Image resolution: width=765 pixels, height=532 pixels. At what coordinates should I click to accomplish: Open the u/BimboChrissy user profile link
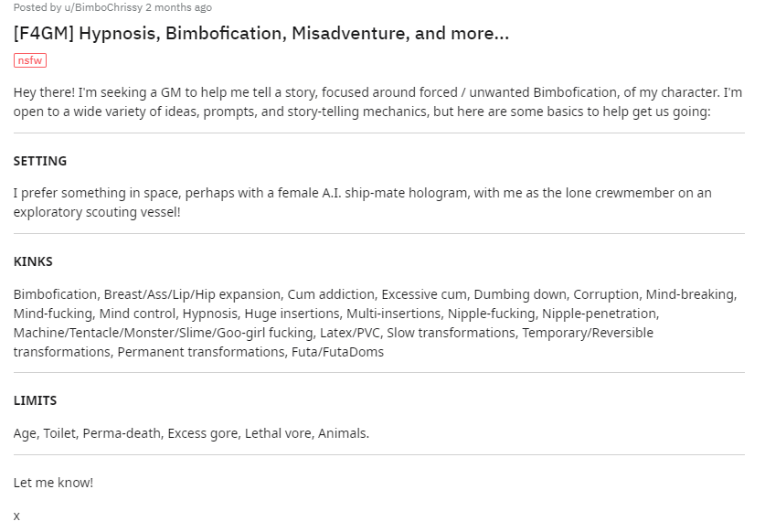(x=103, y=7)
